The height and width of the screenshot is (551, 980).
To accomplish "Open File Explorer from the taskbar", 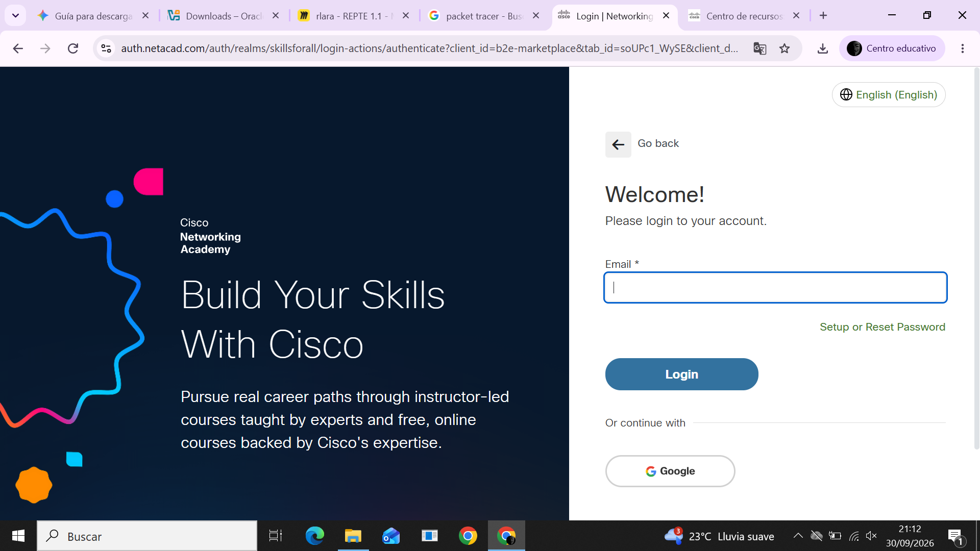I will coord(353,536).
